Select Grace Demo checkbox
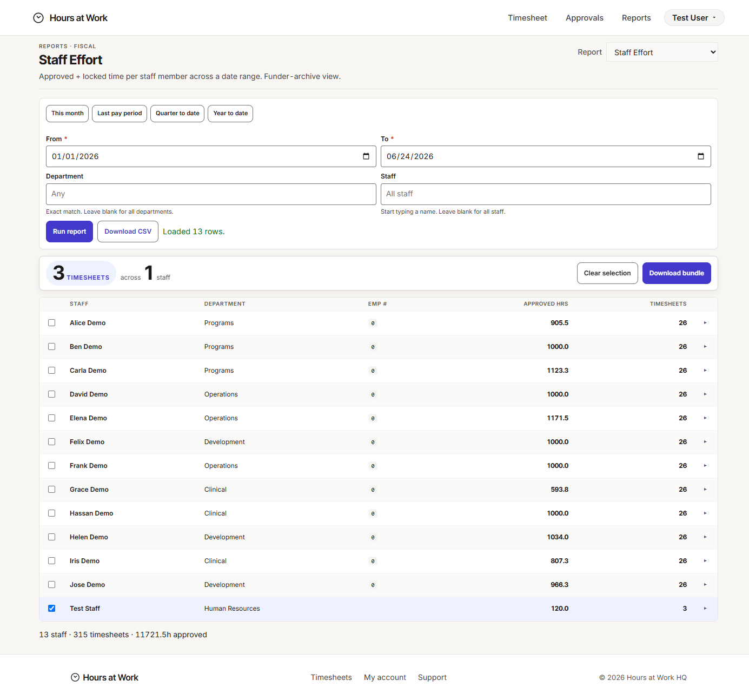The height and width of the screenshot is (700, 749). tap(52, 490)
